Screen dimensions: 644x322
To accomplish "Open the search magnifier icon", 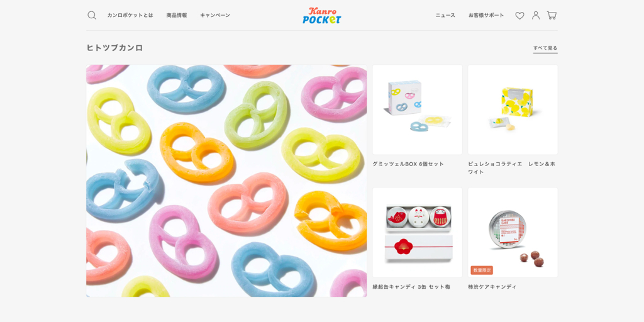I will click(92, 15).
